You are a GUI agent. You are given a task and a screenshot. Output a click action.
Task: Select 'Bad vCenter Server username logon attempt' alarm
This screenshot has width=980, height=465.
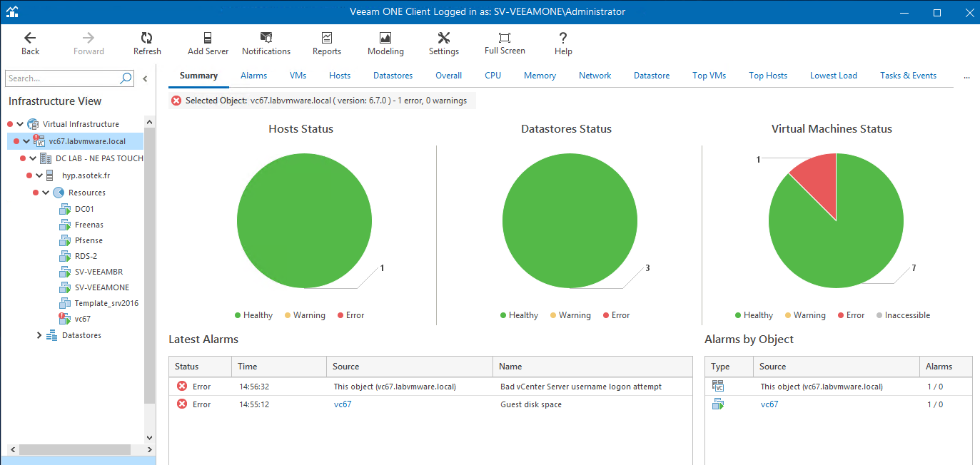pyautogui.click(x=581, y=387)
